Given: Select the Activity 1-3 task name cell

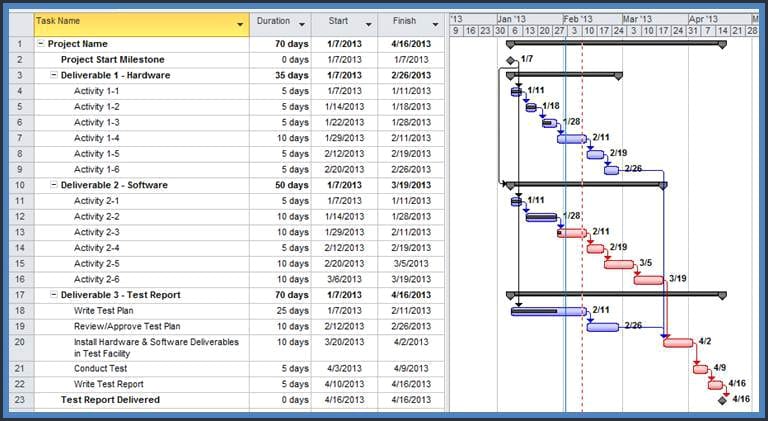Looking at the screenshot, I should coord(97,122).
